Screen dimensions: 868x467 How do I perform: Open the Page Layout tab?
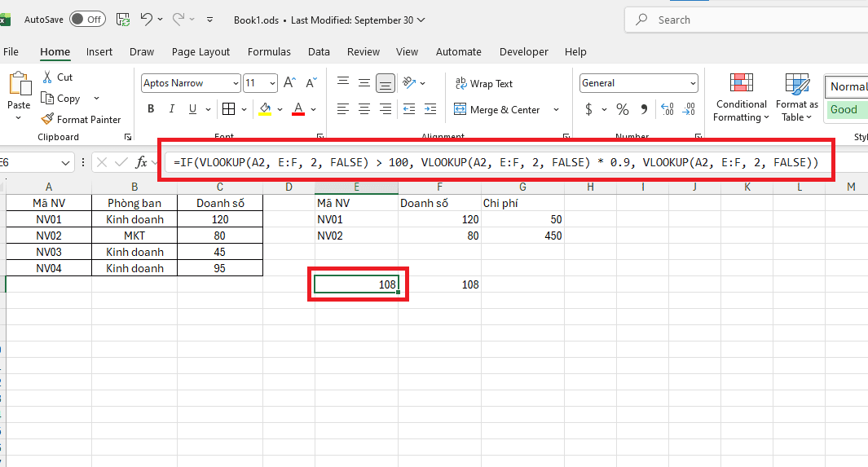[200, 51]
